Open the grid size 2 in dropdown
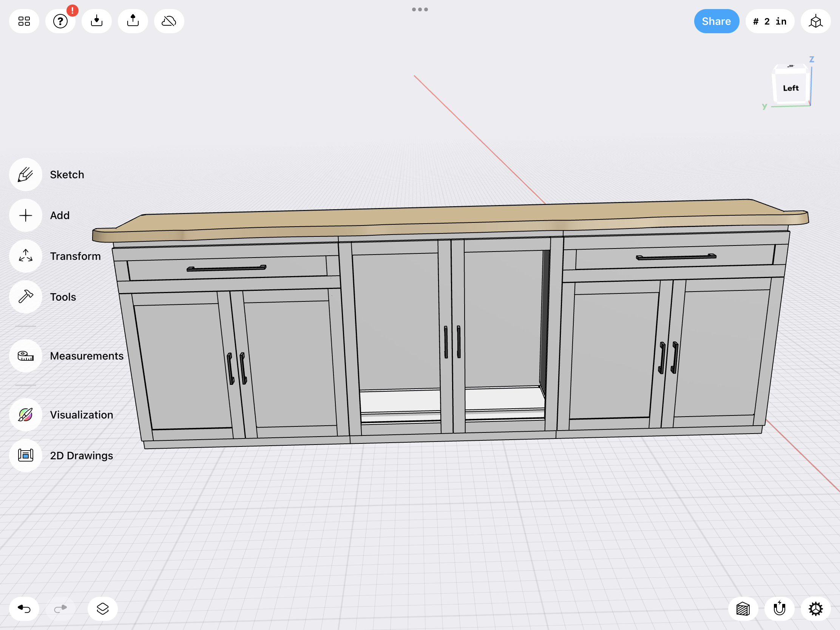840x630 pixels. [x=769, y=21]
